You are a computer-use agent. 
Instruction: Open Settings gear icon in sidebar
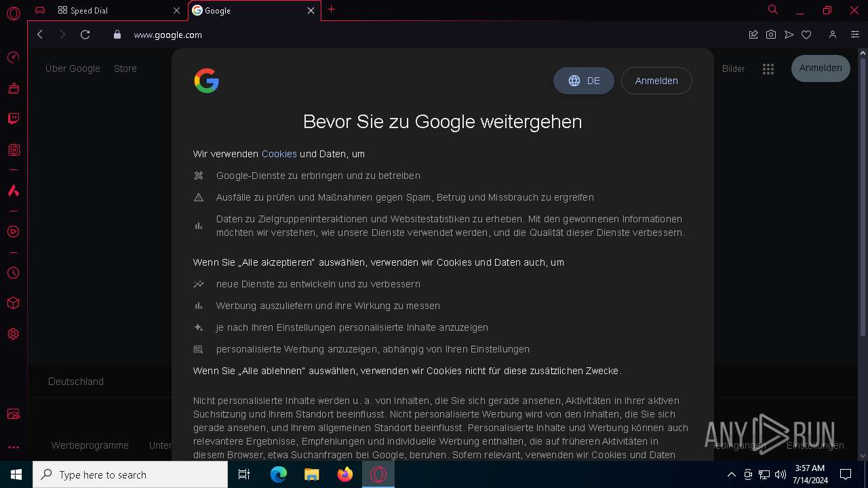click(x=13, y=334)
